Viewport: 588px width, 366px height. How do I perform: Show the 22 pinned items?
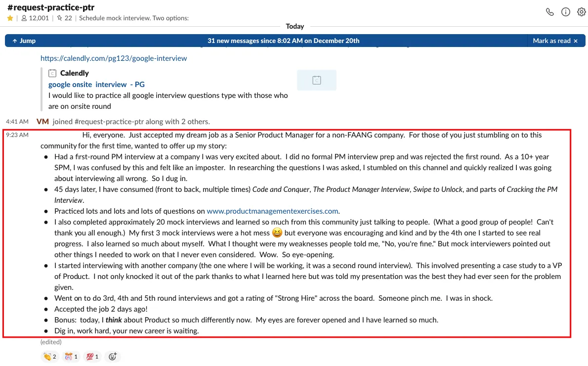pyautogui.click(x=64, y=18)
